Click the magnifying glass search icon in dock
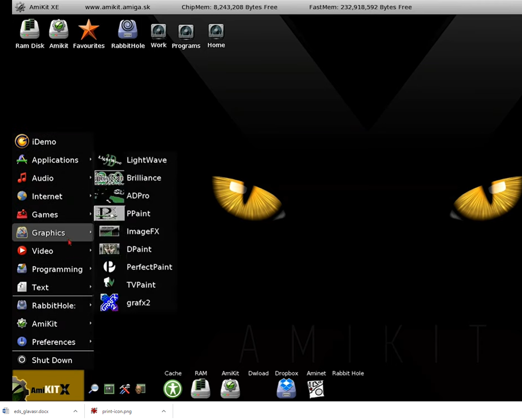Viewport: 522px width, 420px height. (x=93, y=389)
